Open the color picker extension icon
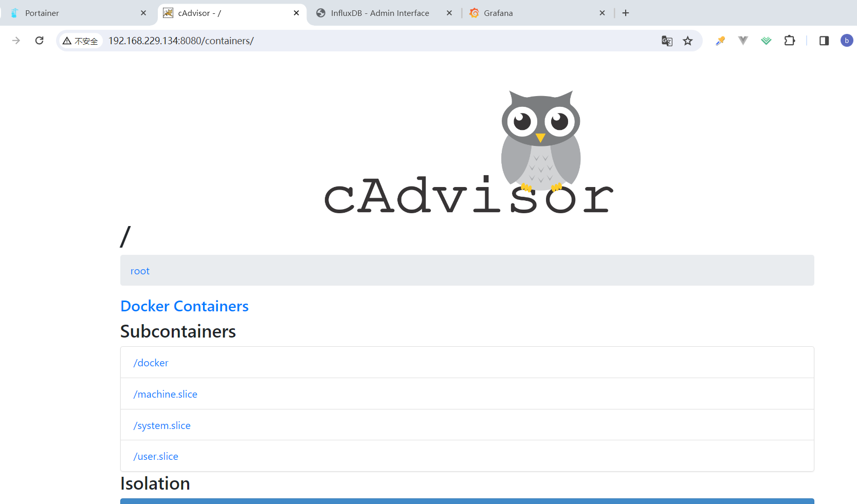857x504 pixels. coord(720,41)
